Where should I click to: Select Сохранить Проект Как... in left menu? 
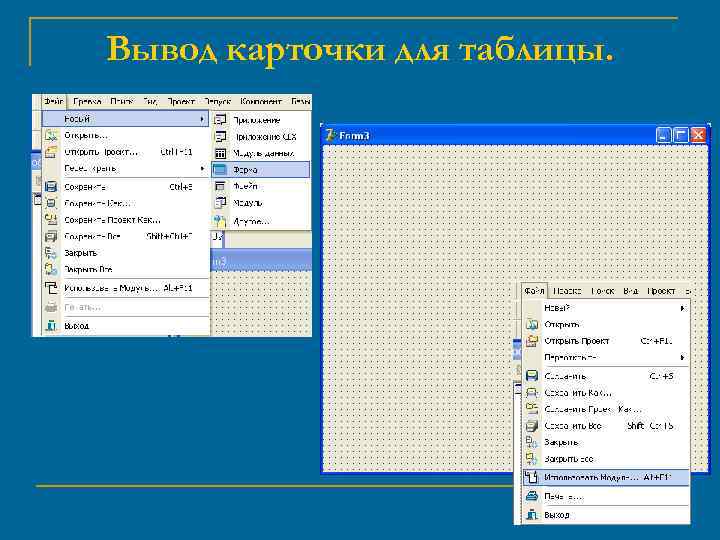tap(126, 219)
